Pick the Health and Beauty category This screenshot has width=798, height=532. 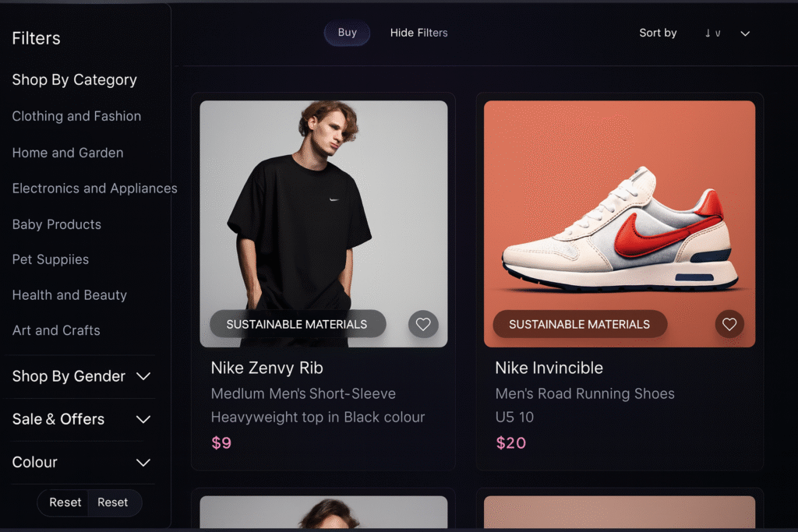pos(69,295)
